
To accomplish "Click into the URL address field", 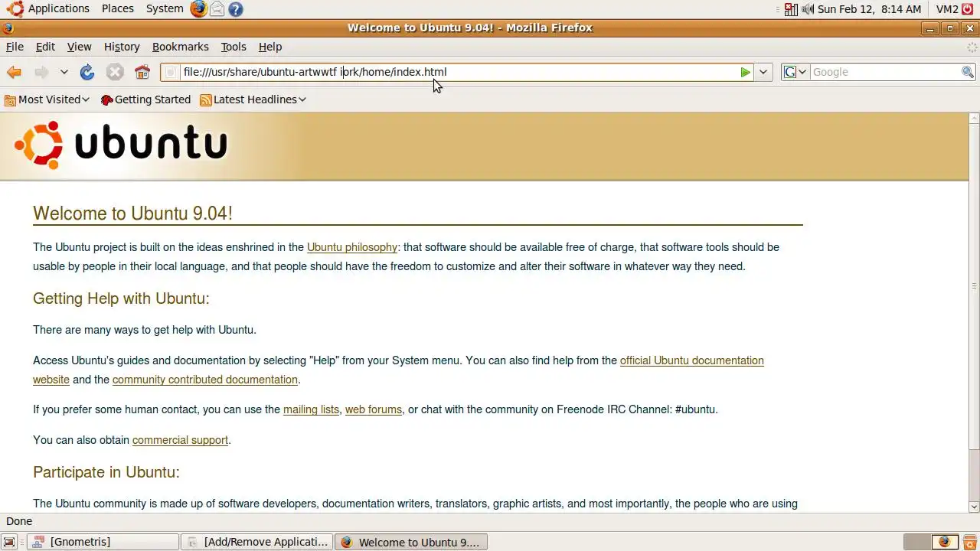I will click(458, 72).
